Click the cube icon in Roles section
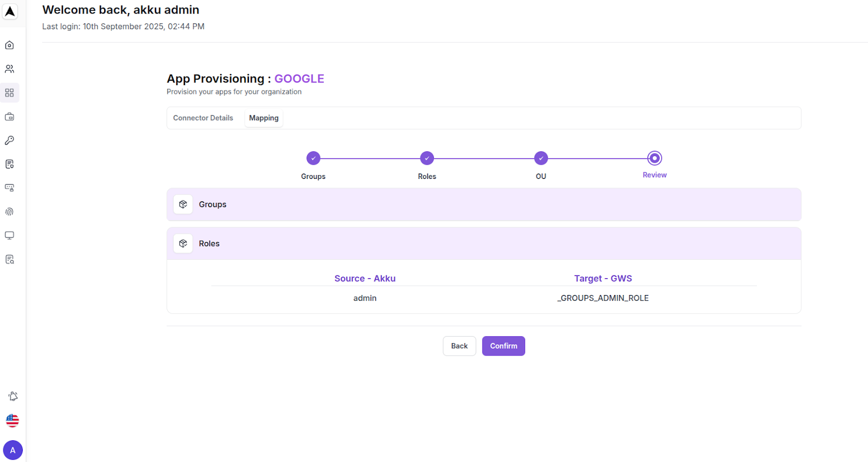868x462 pixels. click(x=183, y=243)
